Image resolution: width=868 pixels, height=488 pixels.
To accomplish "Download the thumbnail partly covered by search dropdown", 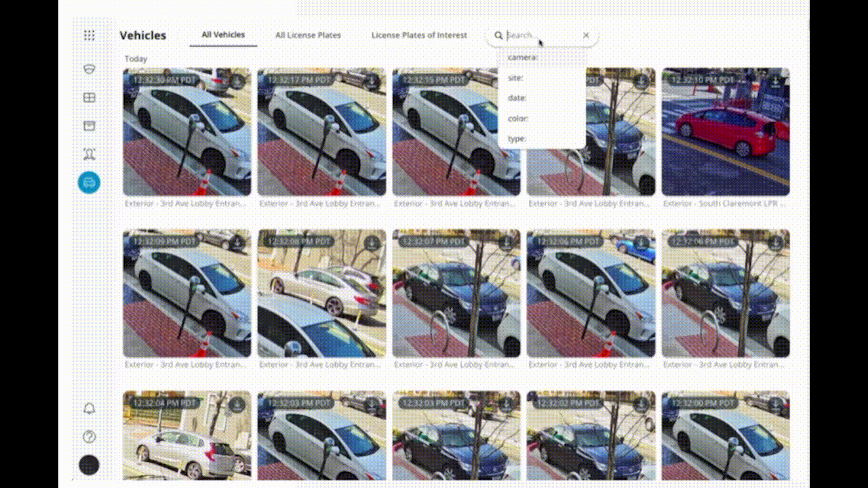I will (641, 81).
